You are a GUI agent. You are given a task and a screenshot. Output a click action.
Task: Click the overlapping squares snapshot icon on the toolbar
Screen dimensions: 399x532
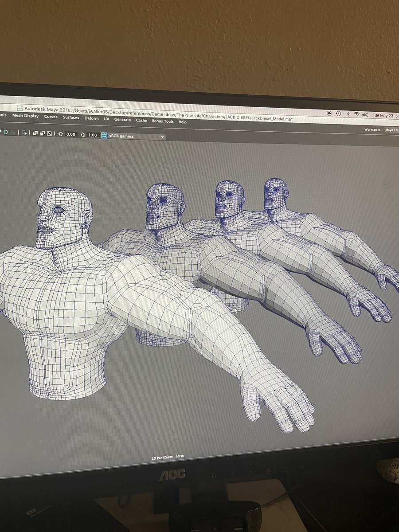[x=35, y=134]
